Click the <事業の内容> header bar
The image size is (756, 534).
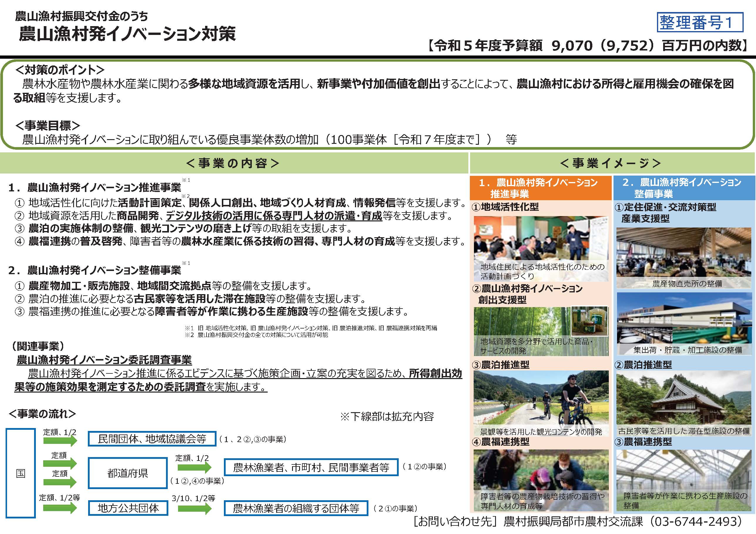coord(234,163)
